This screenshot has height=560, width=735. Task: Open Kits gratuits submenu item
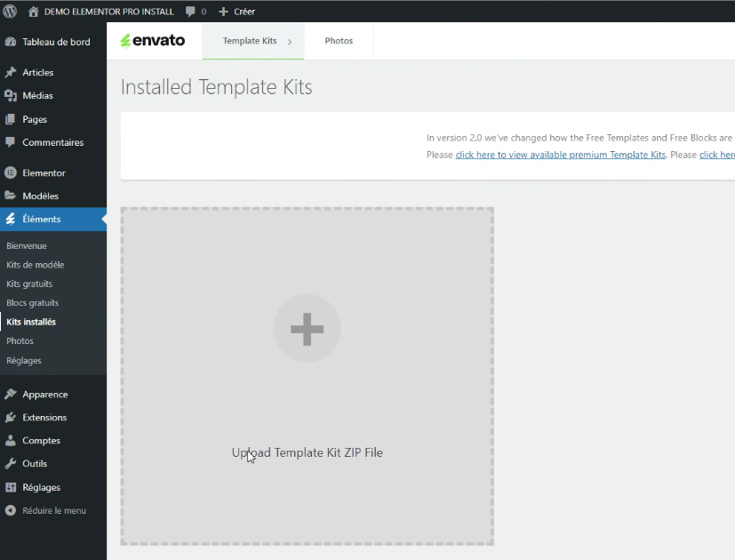coord(29,284)
